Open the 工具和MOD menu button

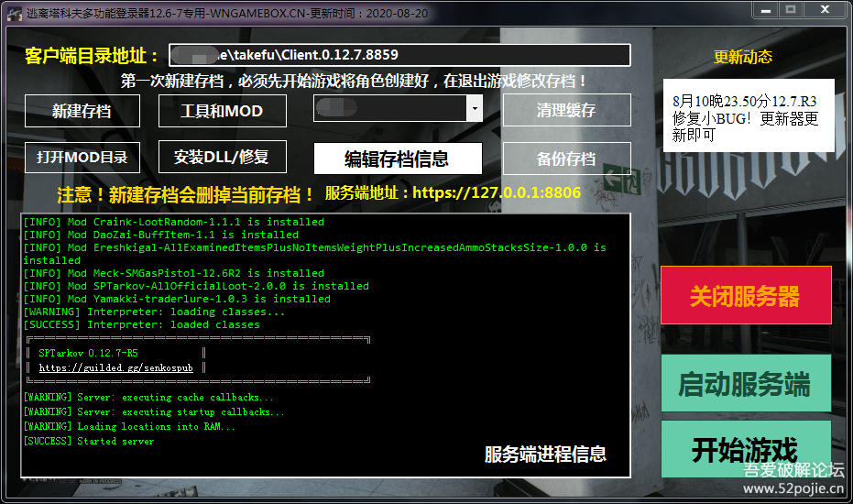tap(222, 111)
